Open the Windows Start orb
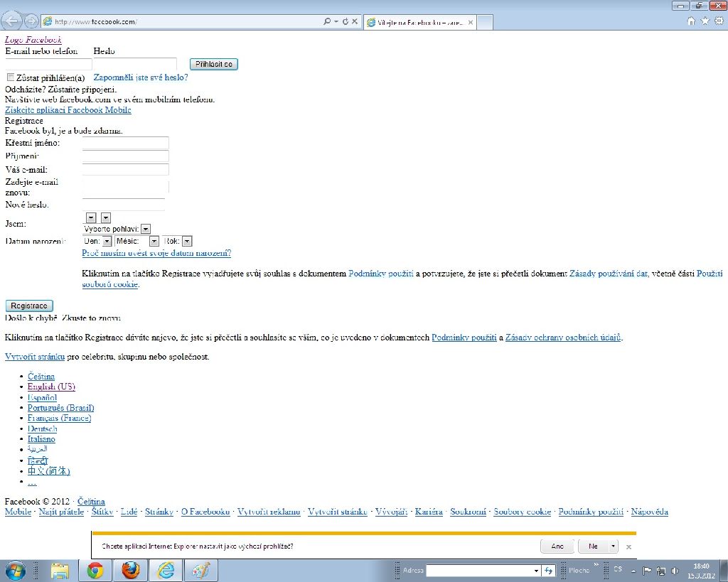The height and width of the screenshot is (582, 728). coord(15,571)
